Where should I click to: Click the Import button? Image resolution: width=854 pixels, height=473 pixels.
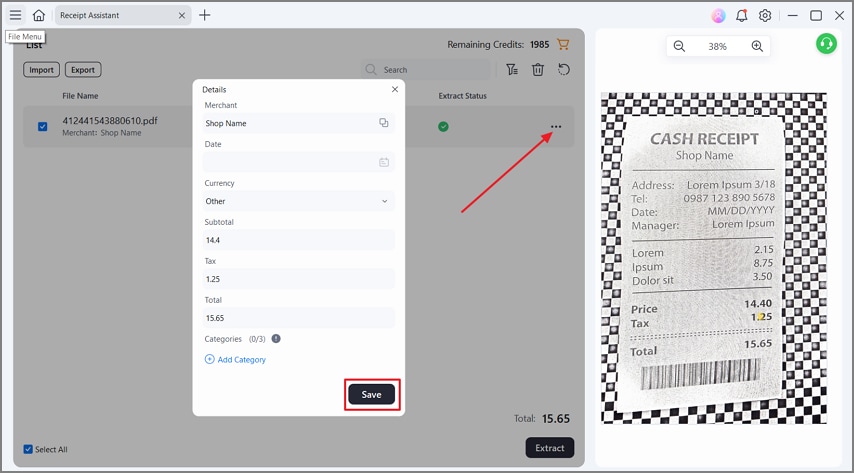click(x=41, y=70)
